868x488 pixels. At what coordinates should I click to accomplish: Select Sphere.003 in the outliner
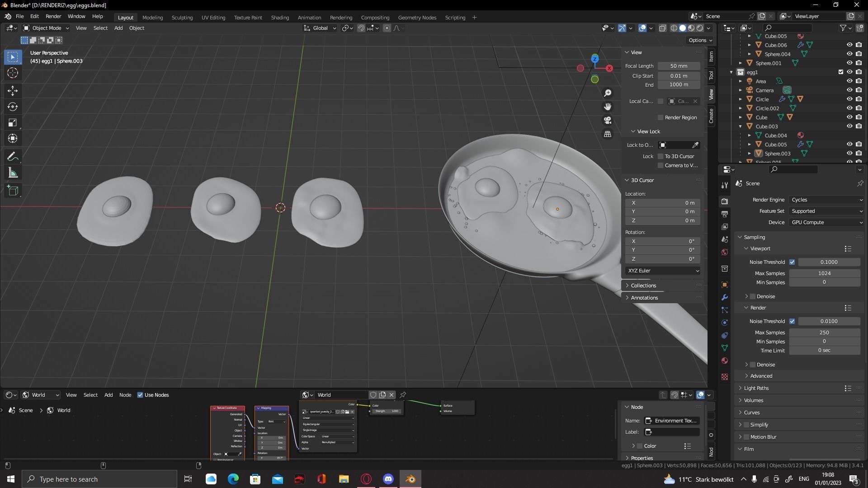coord(777,154)
